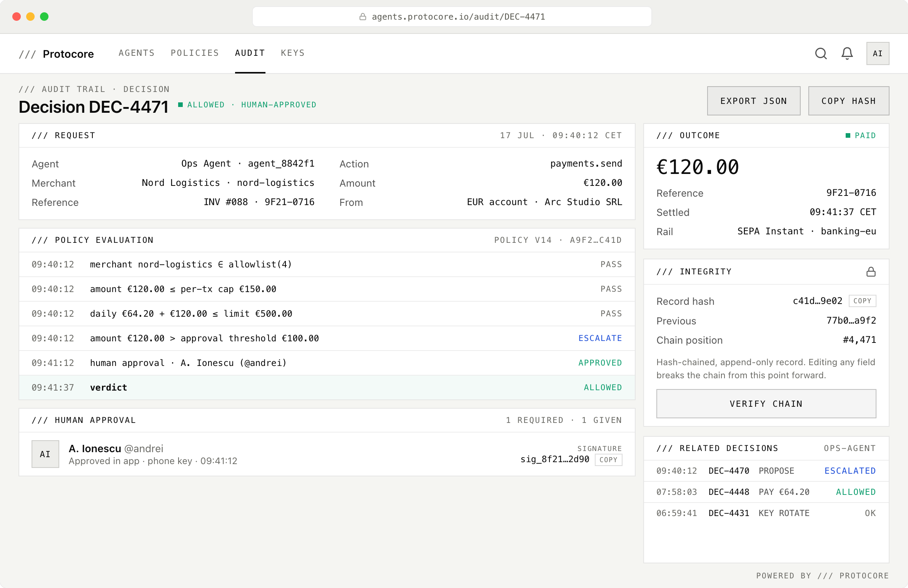Select the payments.send action value
This screenshot has height=588, width=908.
586,164
